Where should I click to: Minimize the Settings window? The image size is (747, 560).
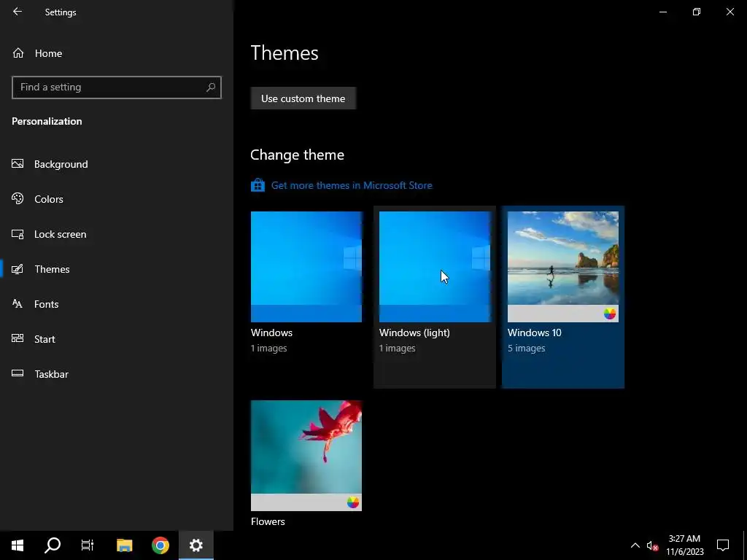pos(663,12)
